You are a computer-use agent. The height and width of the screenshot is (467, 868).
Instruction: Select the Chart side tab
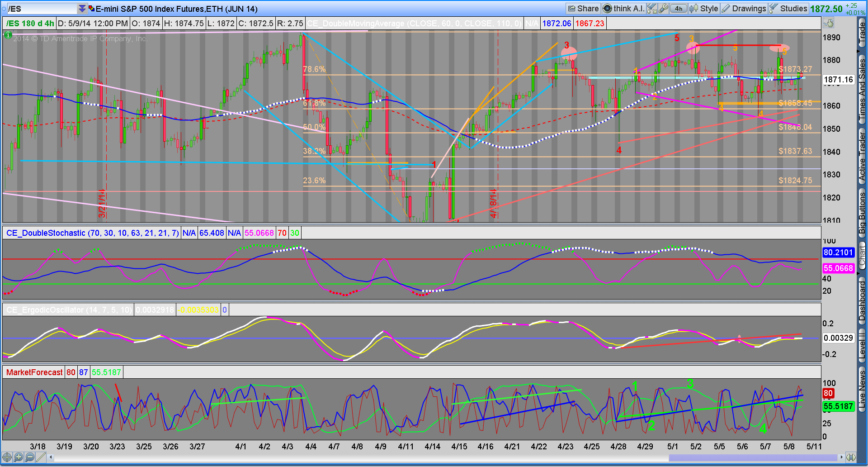[x=862, y=255]
